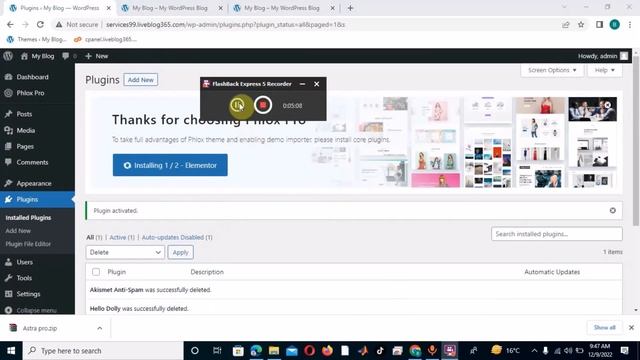Viewport: 640px width, 360px height.
Task: Dismiss the Phlox Pro welcome banner
Action: (607, 105)
